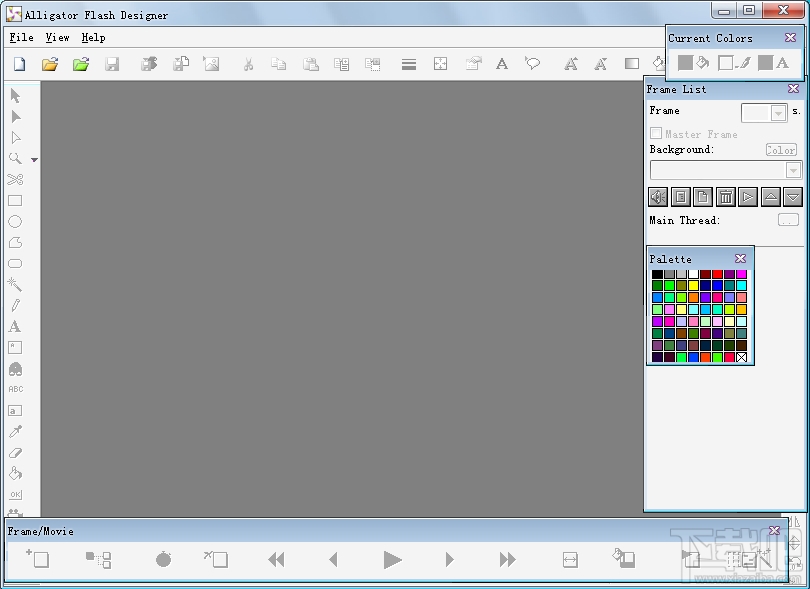
Task: Select the Rectangle shape tool
Action: [x=15, y=200]
